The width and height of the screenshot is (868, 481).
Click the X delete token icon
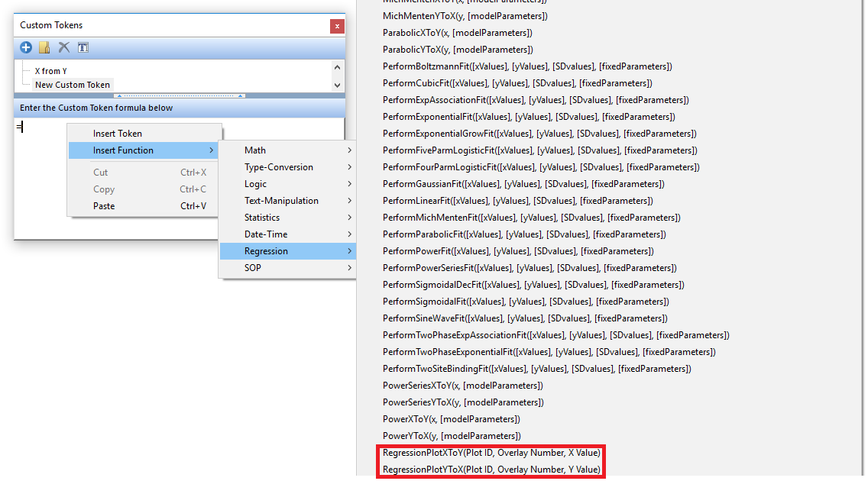click(64, 47)
